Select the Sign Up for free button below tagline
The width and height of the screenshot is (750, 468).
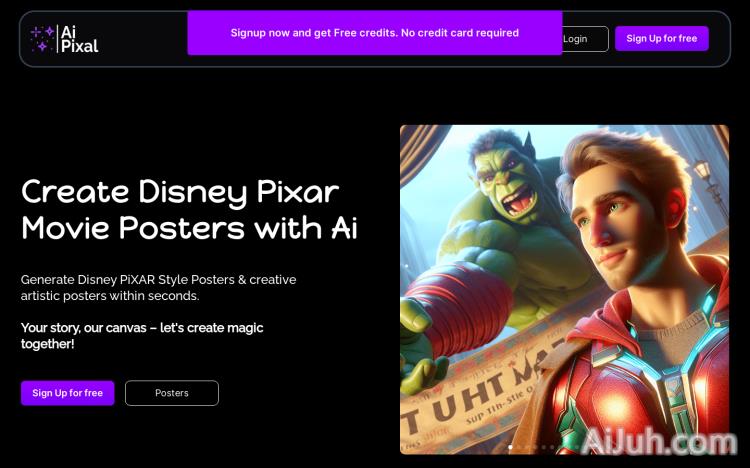click(x=67, y=393)
